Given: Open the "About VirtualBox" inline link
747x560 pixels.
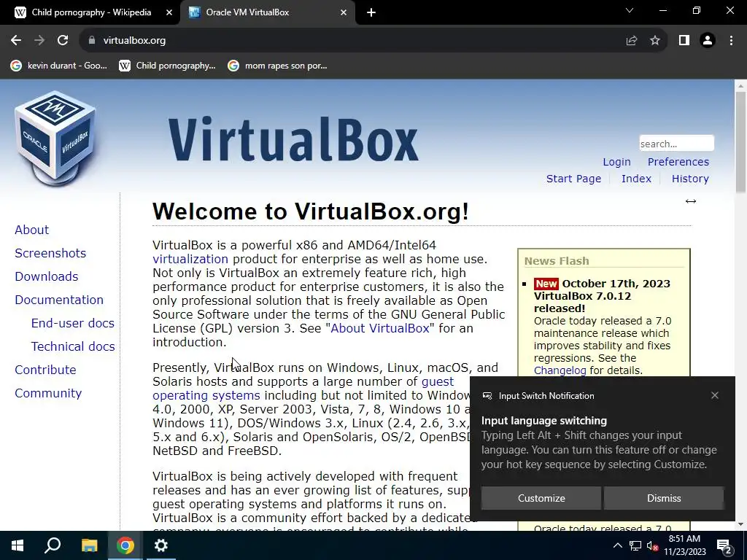Looking at the screenshot, I should click(380, 328).
